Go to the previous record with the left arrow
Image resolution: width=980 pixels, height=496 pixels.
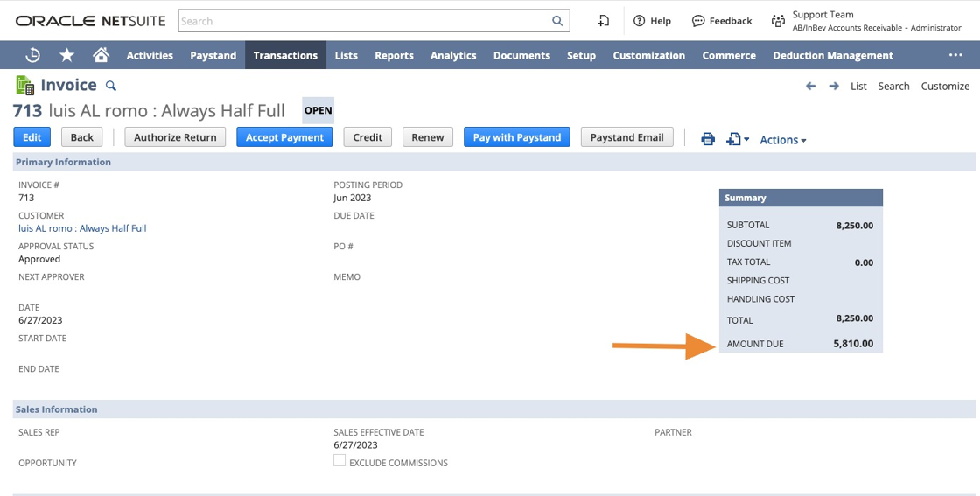pyautogui.click(x=810, y=86)
